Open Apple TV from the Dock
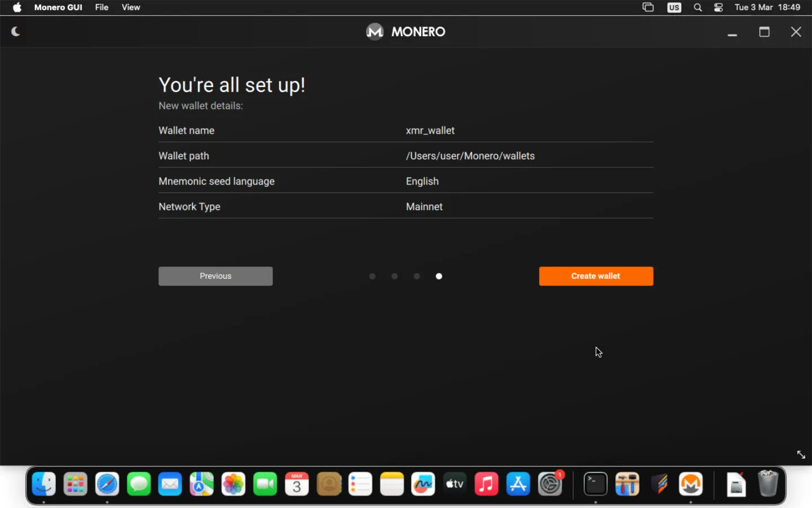This screenshot has height=508, width=812. (x=455, y=484)
